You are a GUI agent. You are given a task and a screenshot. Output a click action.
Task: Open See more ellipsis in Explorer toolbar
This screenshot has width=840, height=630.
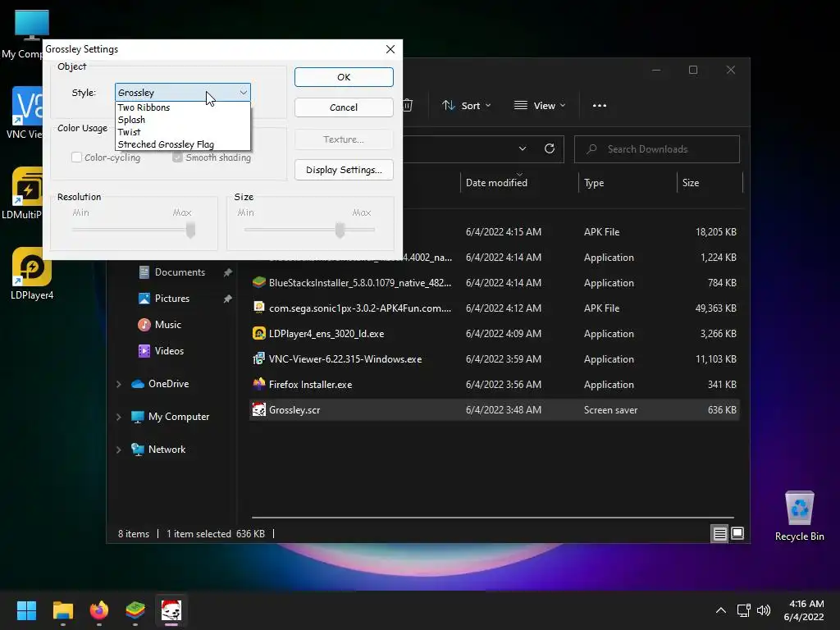(x=600, y=106)
